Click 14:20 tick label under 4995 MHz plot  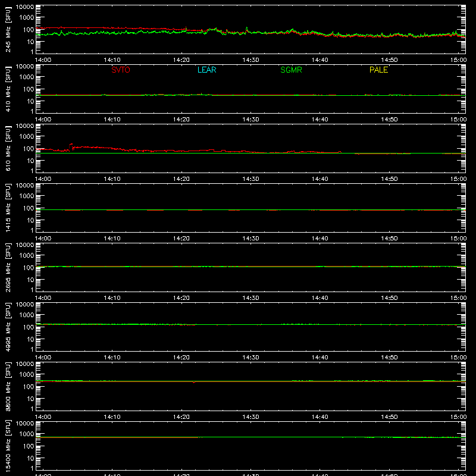pos(181,358)
